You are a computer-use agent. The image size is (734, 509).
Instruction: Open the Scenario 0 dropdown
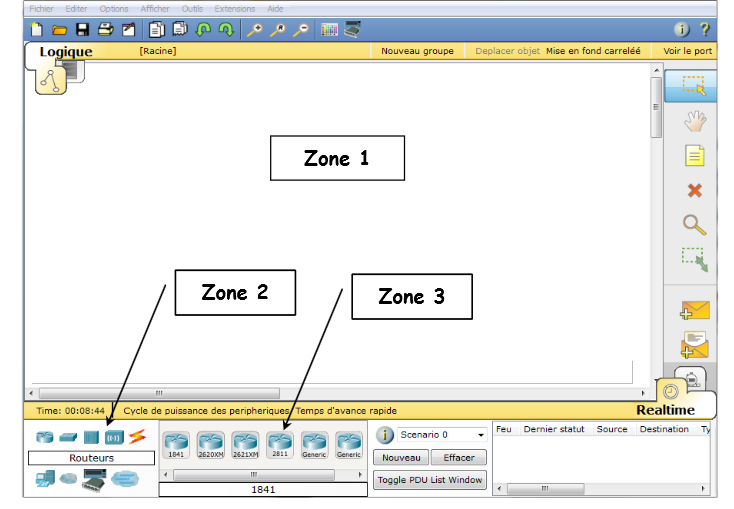[x=441, y=435]
